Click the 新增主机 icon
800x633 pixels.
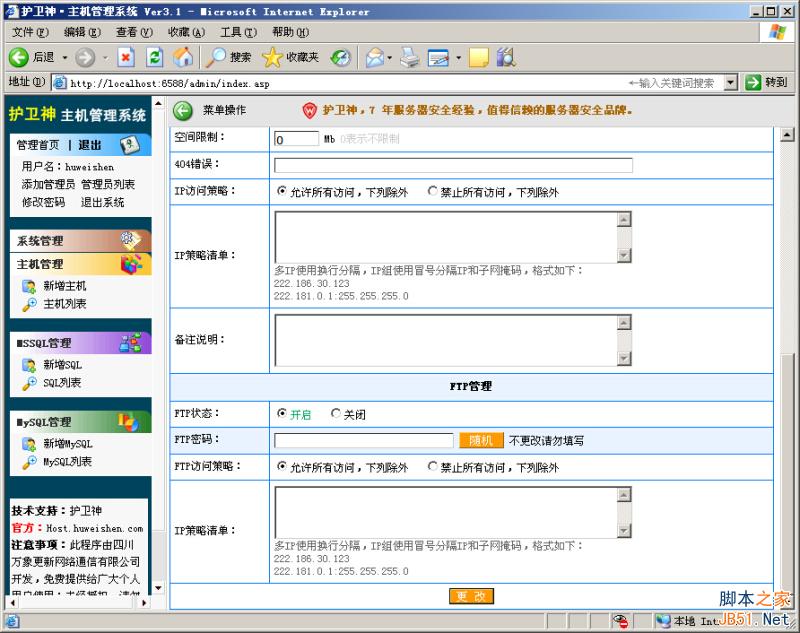point(29,286)
